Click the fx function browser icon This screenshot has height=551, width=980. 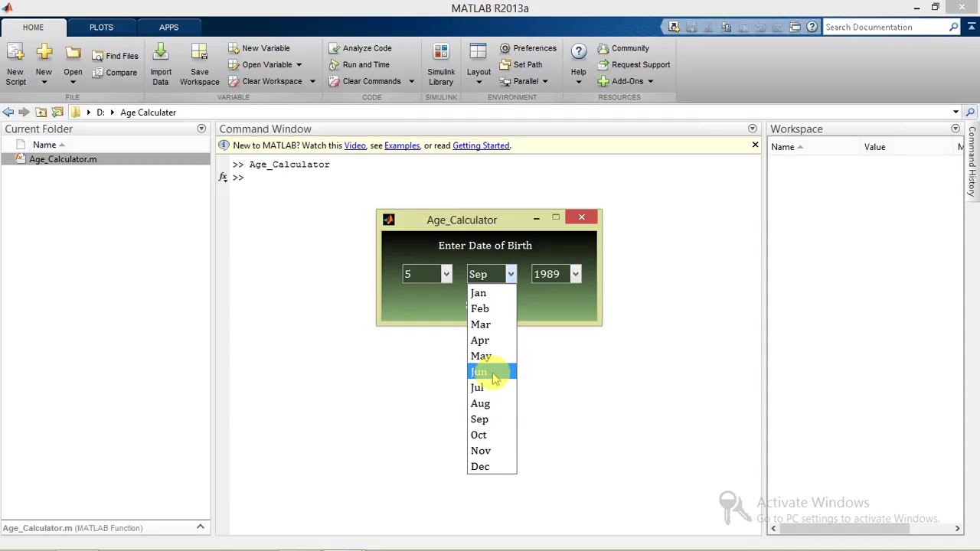coord(223,178)
